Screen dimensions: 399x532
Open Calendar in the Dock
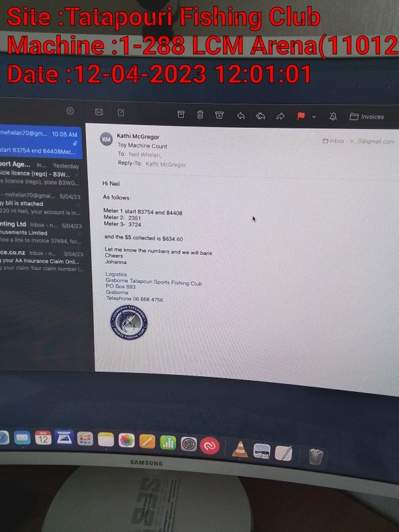pyautogui.click(x=43, y=438)
